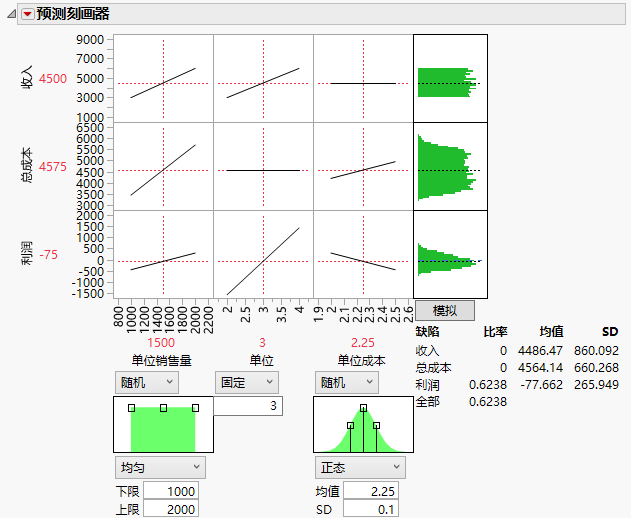This screenshot has height=518, width=631.
Task: Open the 均匀 distribution dropdown
Action: tap(160, 467)
